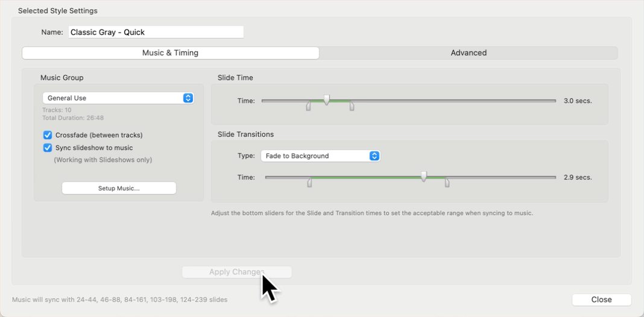Uncheck Sync slideshow to music
644x317 pixels.
[48, 148]
